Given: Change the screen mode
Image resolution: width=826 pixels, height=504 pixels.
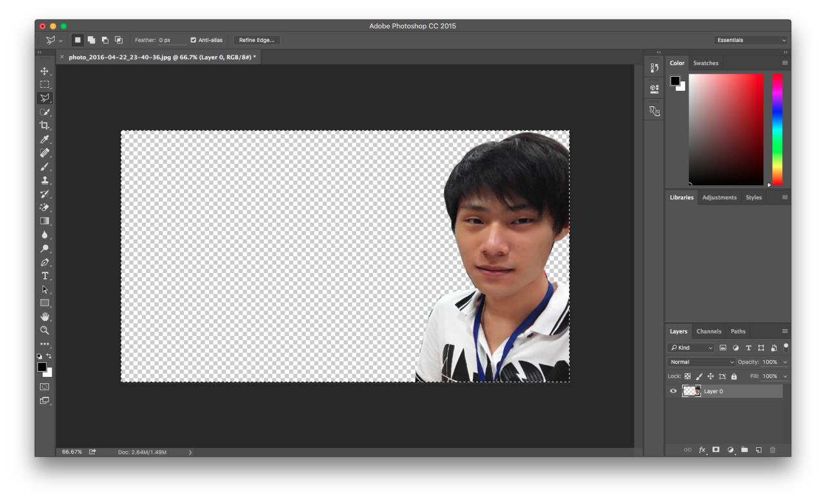Looking at the screenshot, I should (x=45, y=400).
